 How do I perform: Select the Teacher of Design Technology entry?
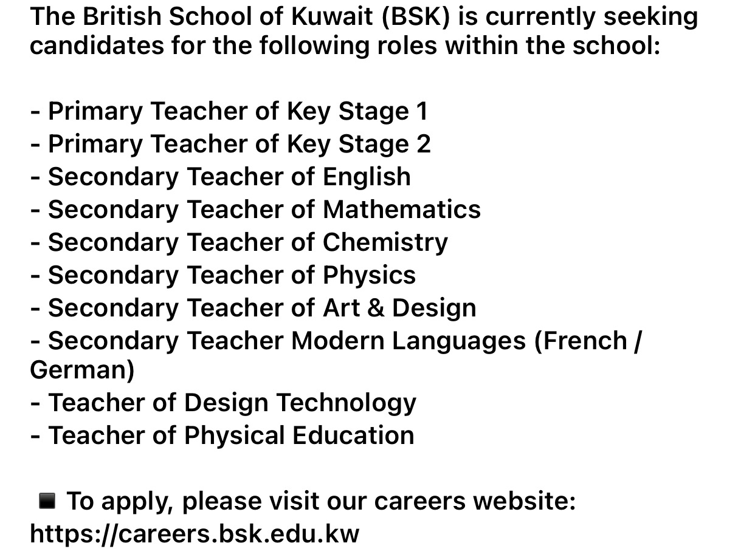(223, 403)
